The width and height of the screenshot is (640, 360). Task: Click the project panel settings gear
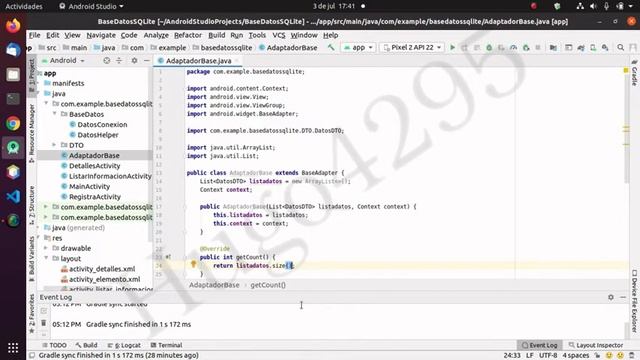coord(134,60)
